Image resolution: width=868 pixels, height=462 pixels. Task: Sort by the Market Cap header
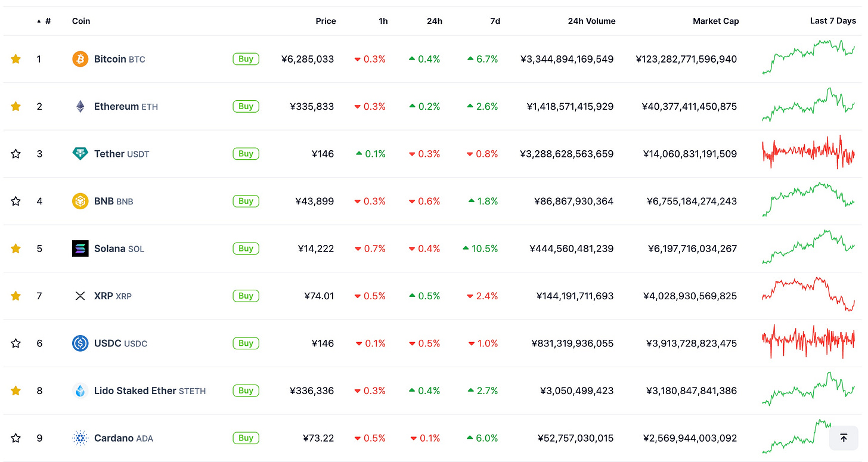pos(716,21)
